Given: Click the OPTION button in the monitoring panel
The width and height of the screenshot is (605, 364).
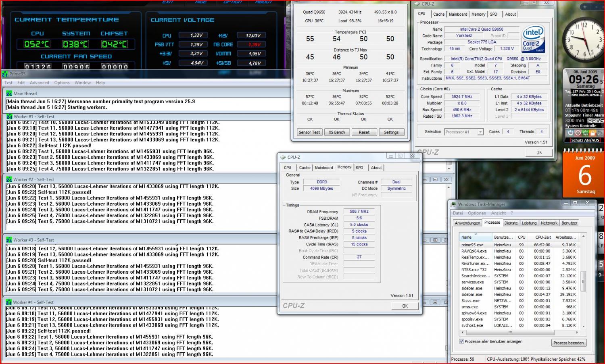Looking at the screenshot, I should point(232,2).
